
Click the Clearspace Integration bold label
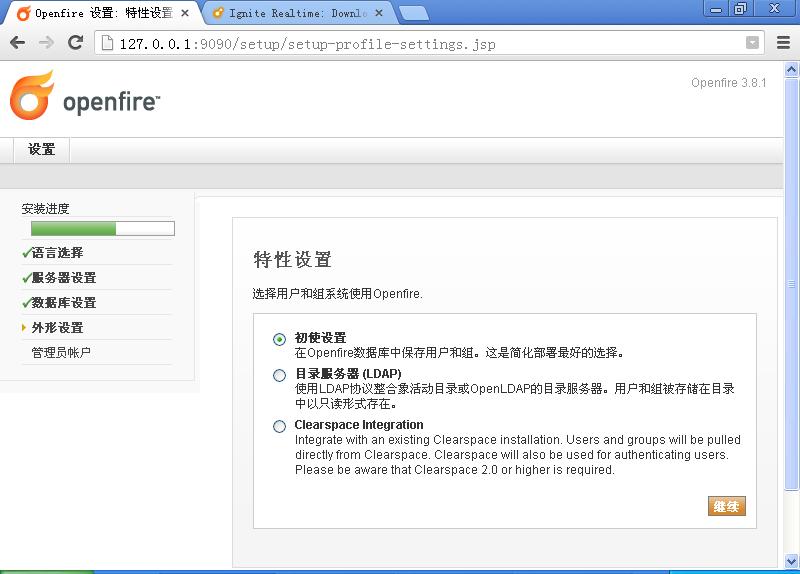359,425
